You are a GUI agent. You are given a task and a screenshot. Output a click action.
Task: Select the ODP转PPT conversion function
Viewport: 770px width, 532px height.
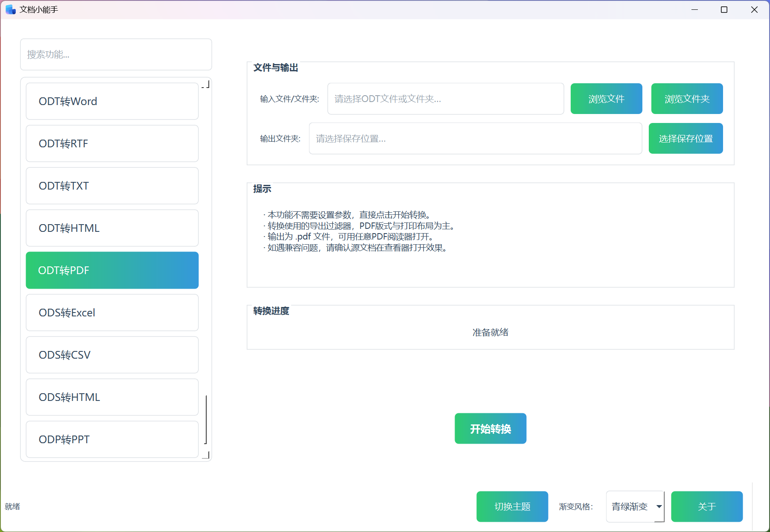pos(112,439)
